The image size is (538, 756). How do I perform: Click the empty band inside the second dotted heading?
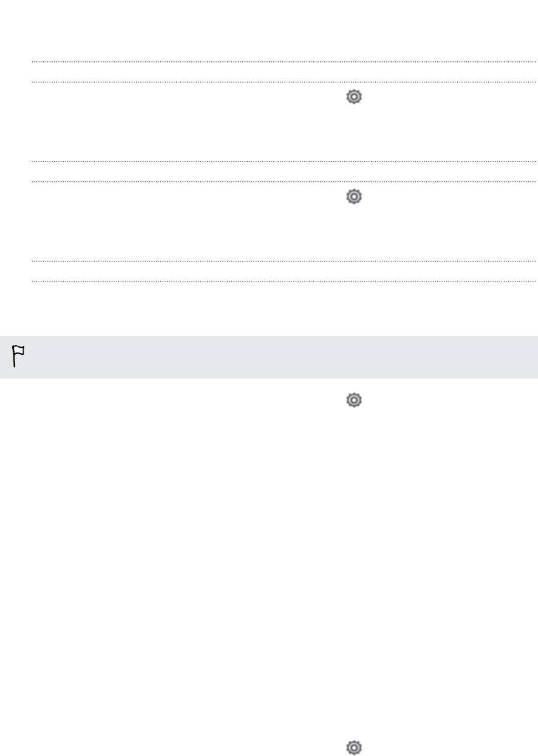(284, 171)
